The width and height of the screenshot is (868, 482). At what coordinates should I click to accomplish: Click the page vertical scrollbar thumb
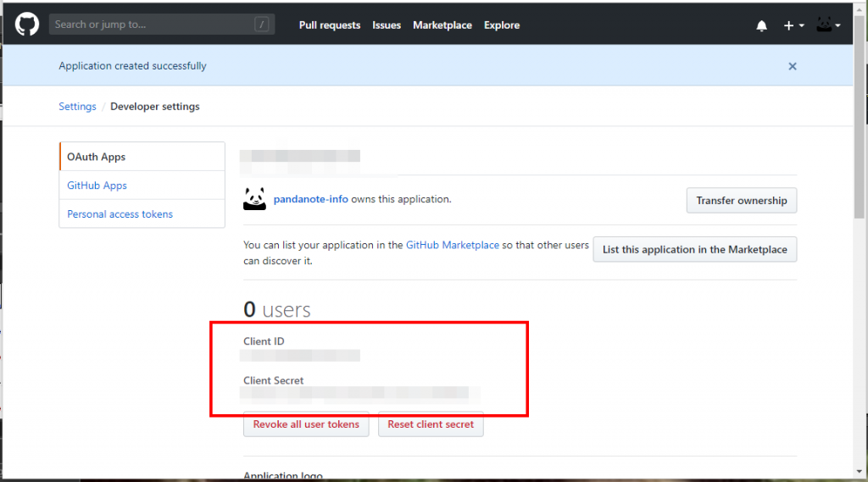pos(860,117)
